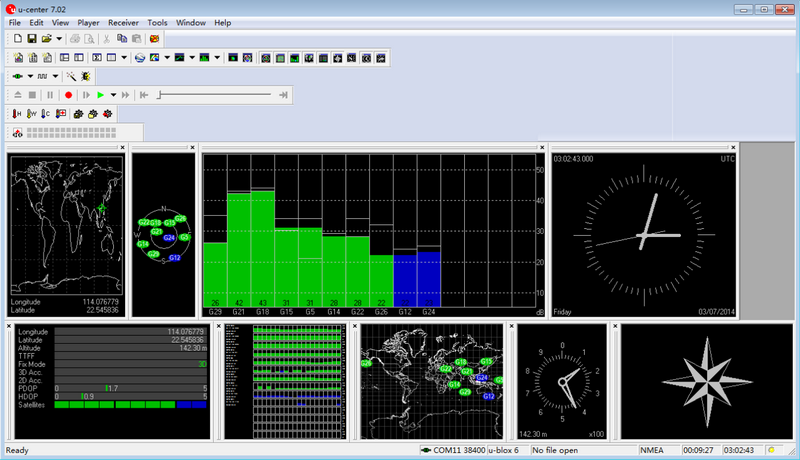Open the Receiver menu

tap(123, 22)
